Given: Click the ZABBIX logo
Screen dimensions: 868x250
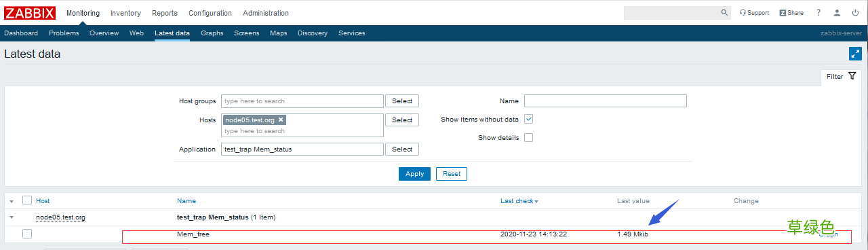Looking at the screenshot, I should tap(30, 12).
